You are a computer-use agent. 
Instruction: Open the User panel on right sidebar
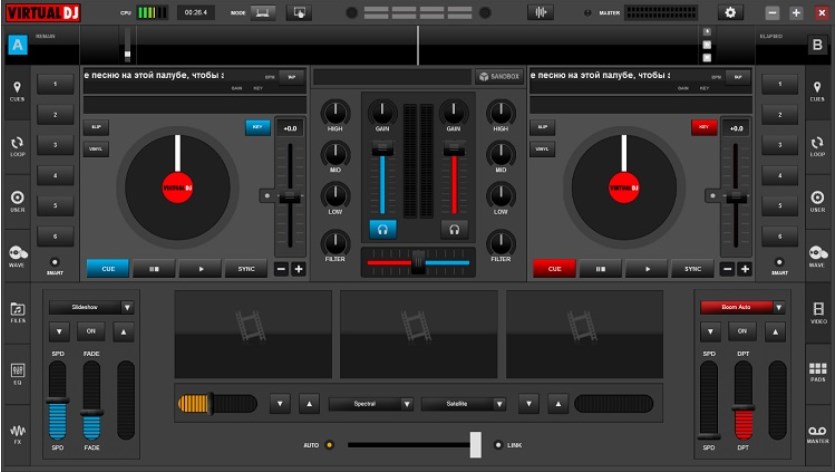click(817, 202)
